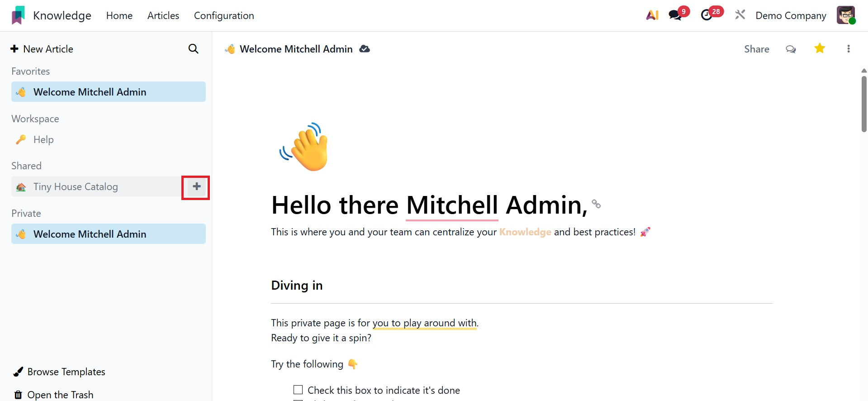The width and height of the screenshot is (868, 401).
Task: Click the vertical scrollbar thumb
Action: tap(864, 104)
